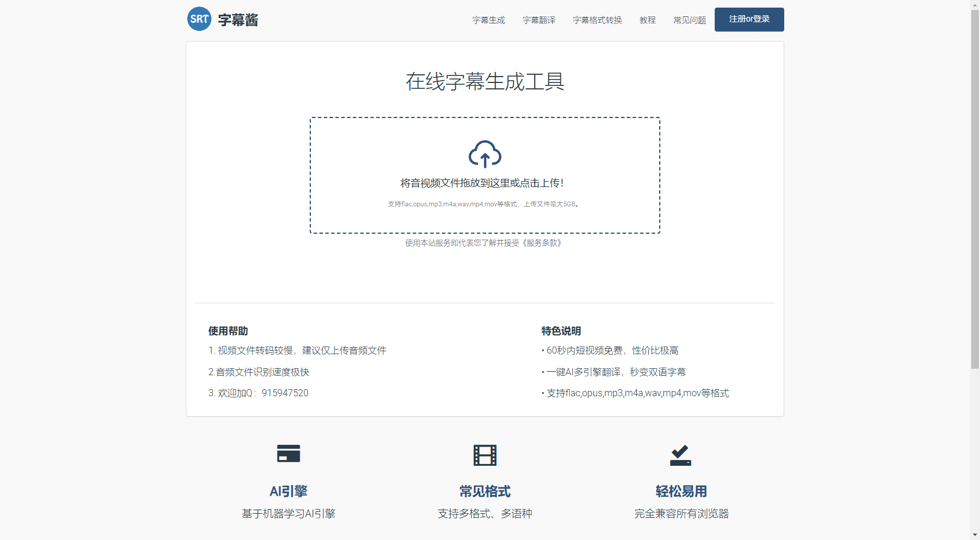Open the 《服务条款》 link
This screenshot has width=980, height=540.
click(x=542, y=243)
